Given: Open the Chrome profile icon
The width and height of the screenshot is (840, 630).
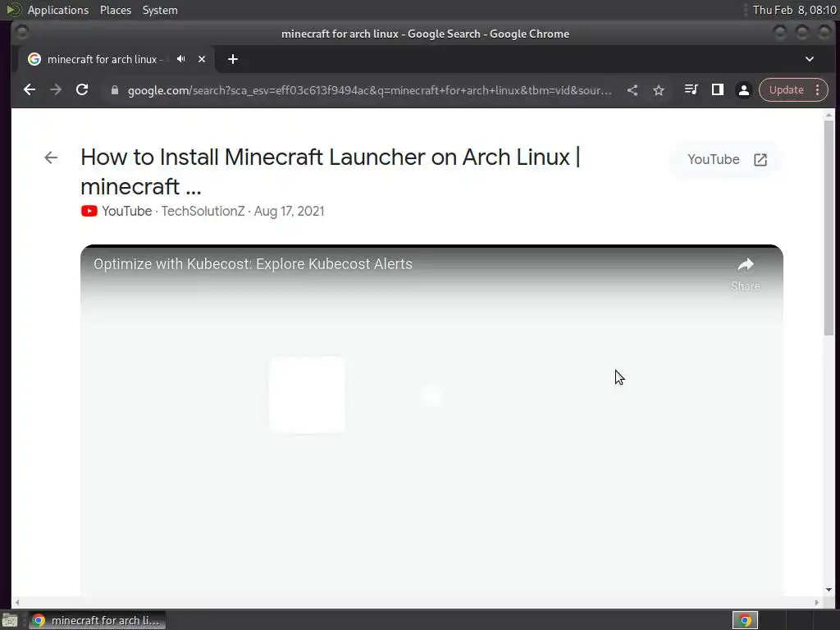Looking at the screenshot, I should [743, 90].
